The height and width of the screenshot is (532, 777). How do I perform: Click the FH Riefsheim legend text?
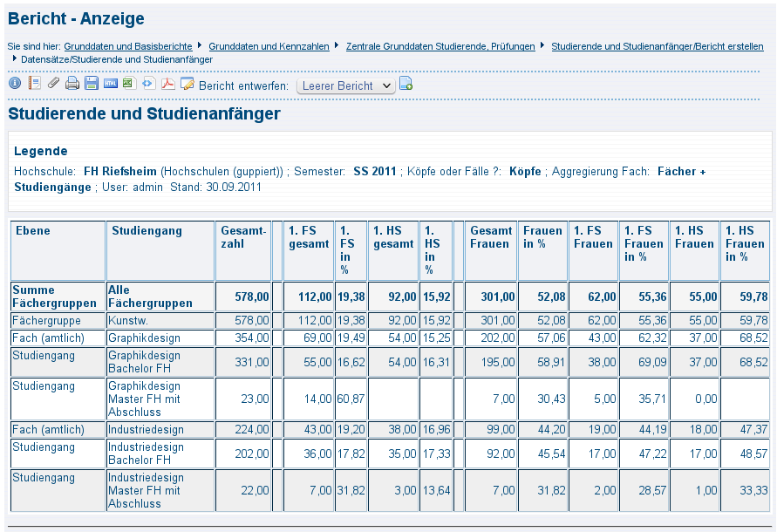[120, 172]
